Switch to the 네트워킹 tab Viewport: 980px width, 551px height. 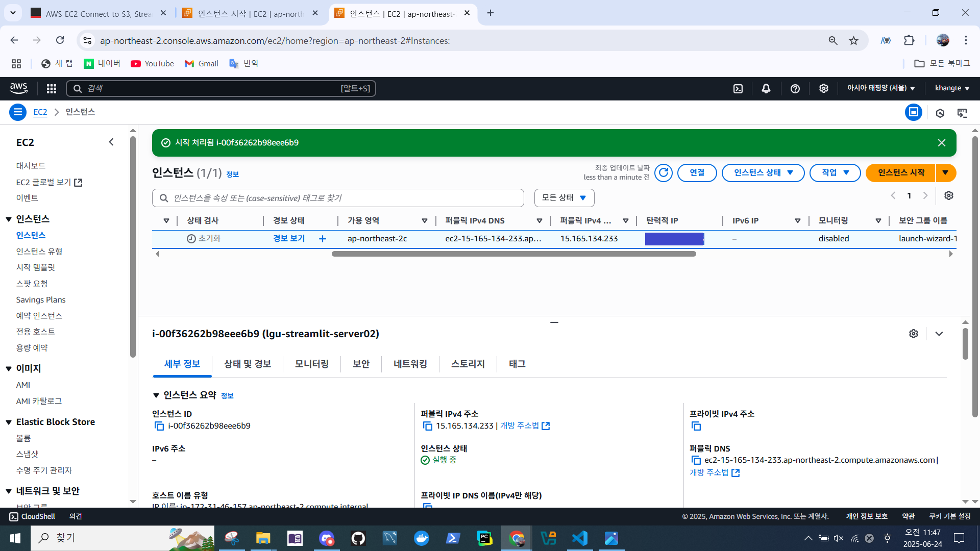tap(410, 364)
